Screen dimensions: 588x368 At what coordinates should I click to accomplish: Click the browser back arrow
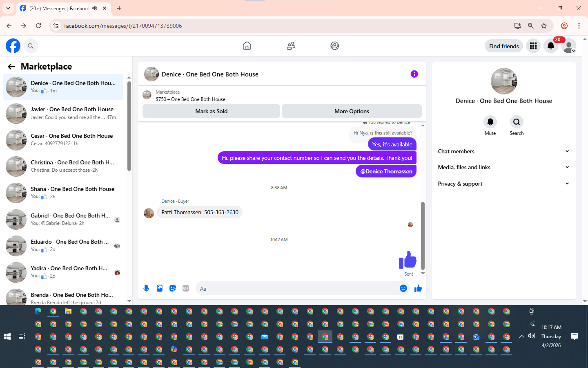pos(9,26)
